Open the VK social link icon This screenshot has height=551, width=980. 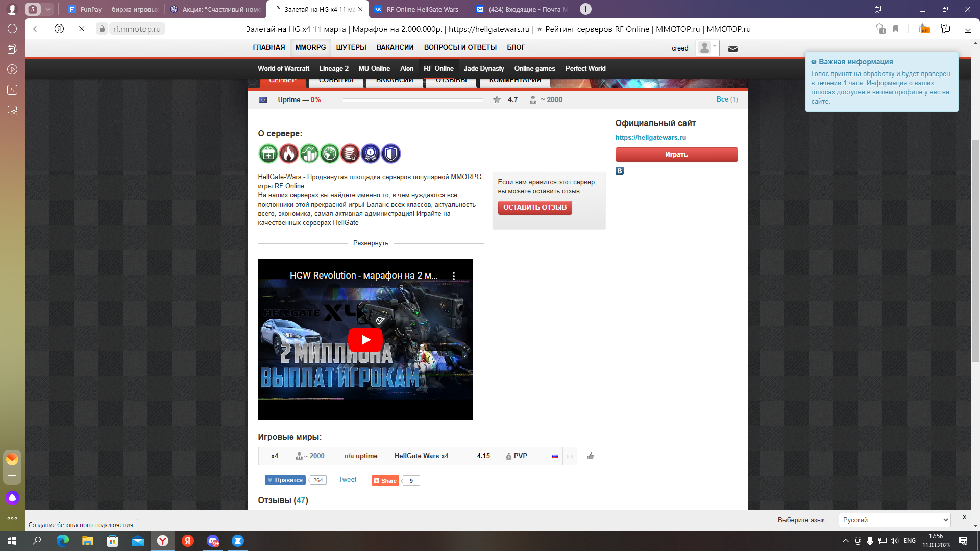click(x=619, y=171)
